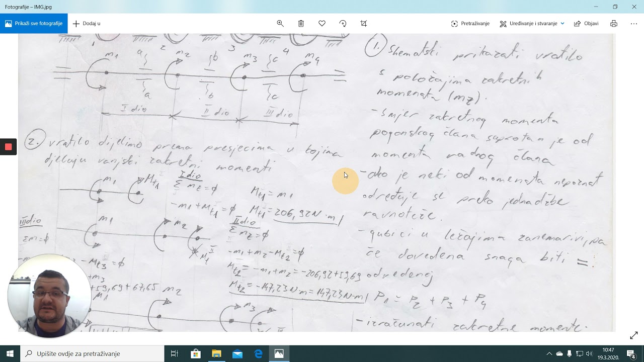Click the microphone tray icon
Image resolution: width=644 pixels, height=362 pixels.
click(570, 354)
